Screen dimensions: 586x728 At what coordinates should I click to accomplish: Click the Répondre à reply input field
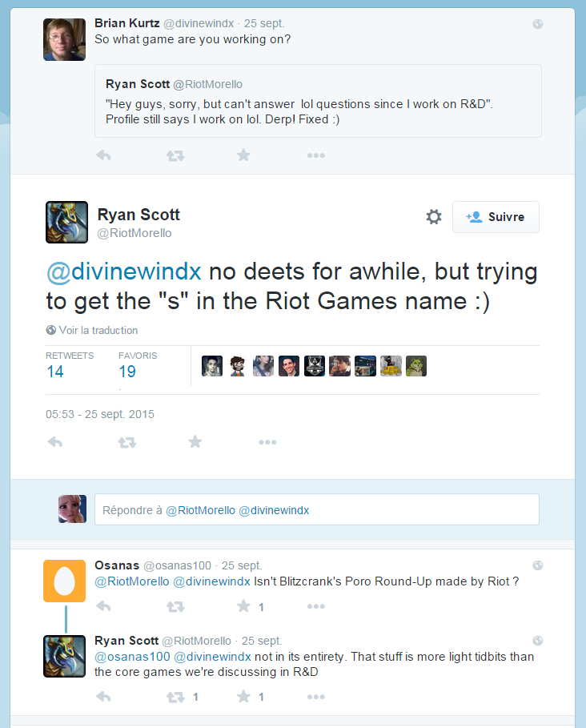[x=316, y=510]
